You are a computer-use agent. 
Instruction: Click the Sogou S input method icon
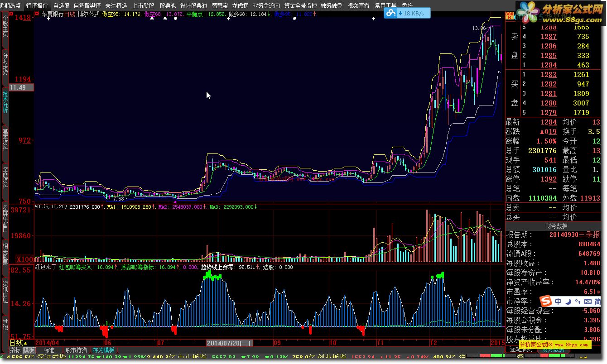click(546, 301)
